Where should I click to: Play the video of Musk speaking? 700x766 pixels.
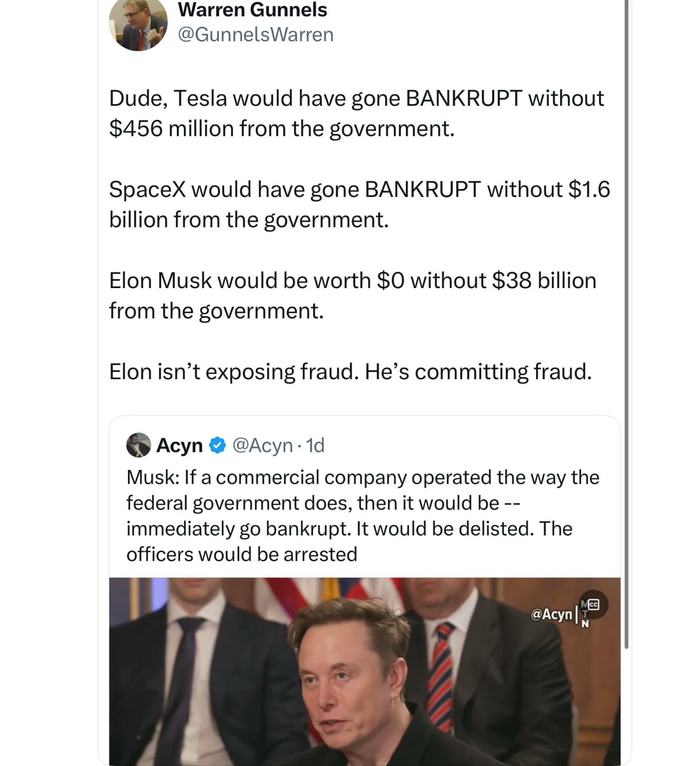point(365,672)
